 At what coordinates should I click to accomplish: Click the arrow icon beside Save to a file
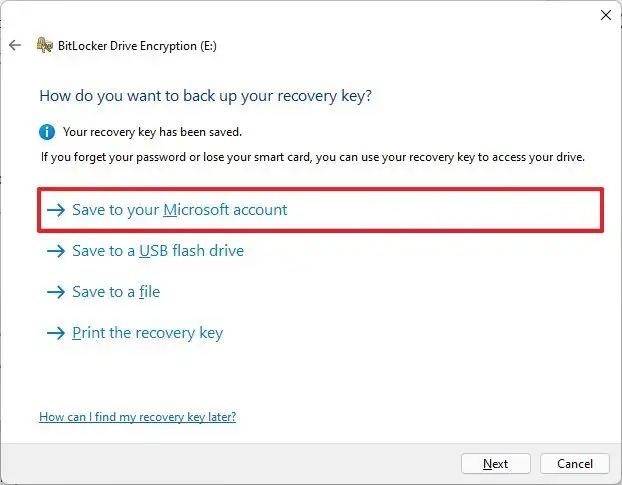coord(56,292)
